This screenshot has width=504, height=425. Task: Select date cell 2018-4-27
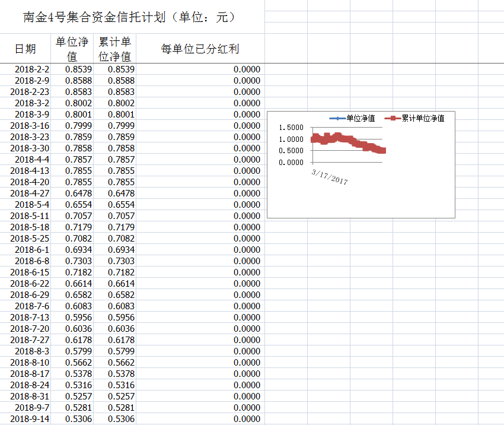[25, 193]
